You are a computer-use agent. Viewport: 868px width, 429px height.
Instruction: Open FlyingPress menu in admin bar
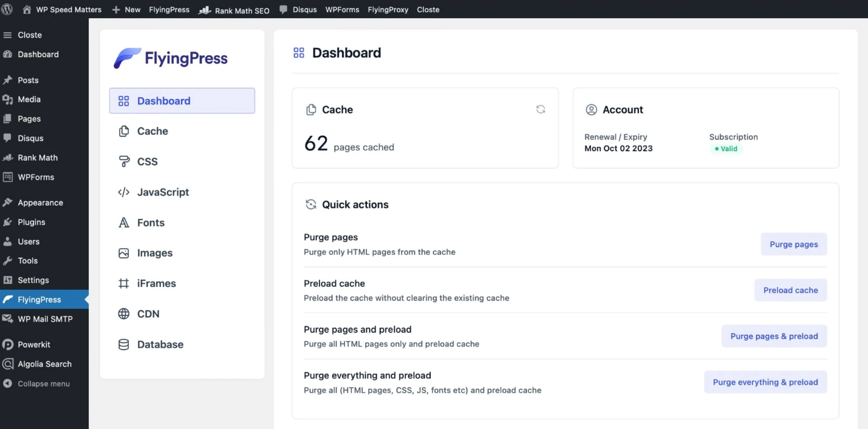169,10
